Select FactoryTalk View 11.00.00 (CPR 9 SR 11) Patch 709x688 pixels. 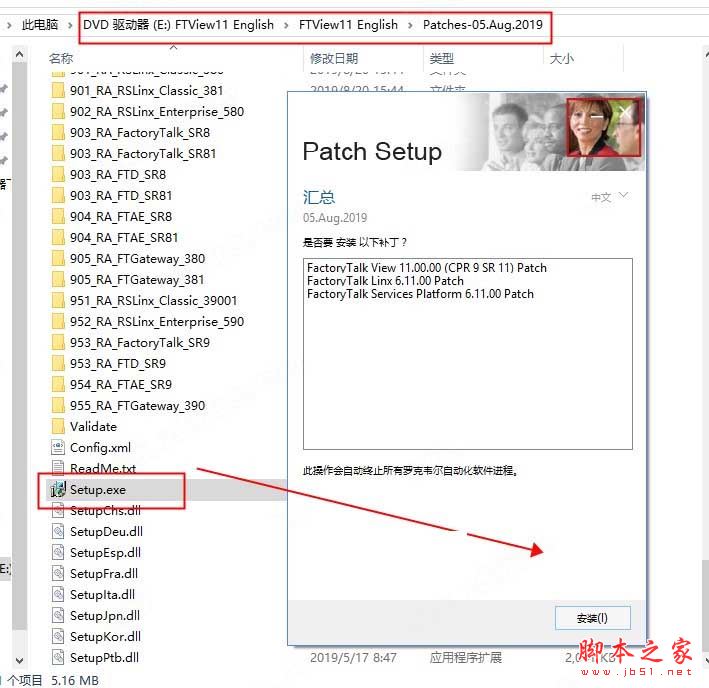[426, 268]
